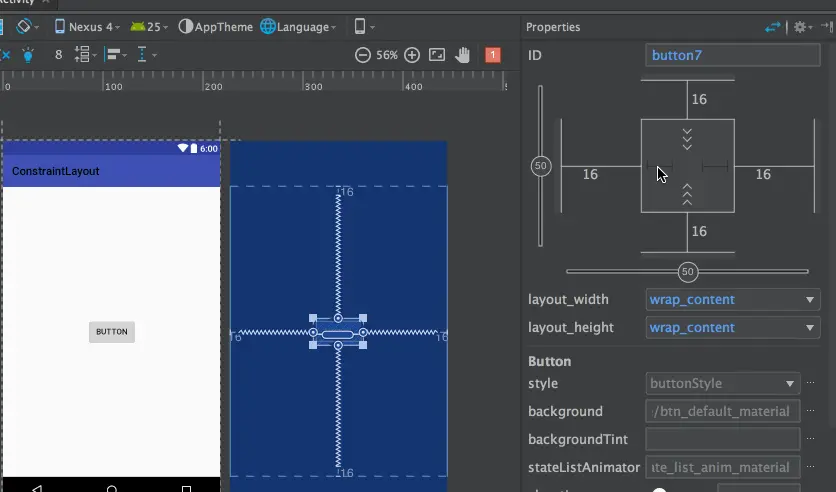Image resolution: width=836 pixels, height=492 pixels.
Task: Click the zoom to fit screen icon
Action: coord(437,55)
